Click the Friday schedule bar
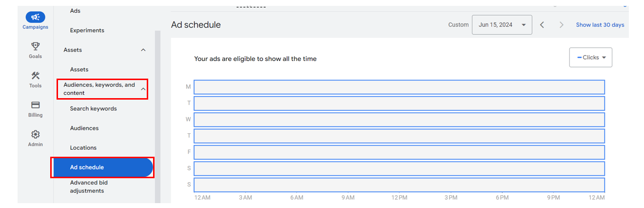 click(x=399, y=152)
